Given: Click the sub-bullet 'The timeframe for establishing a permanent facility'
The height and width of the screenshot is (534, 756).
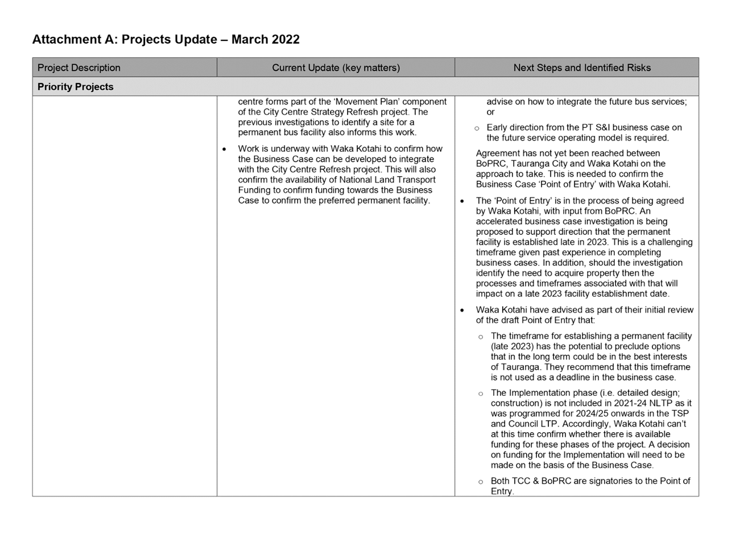Looking at the screenshot, I should tap(591, 357).
